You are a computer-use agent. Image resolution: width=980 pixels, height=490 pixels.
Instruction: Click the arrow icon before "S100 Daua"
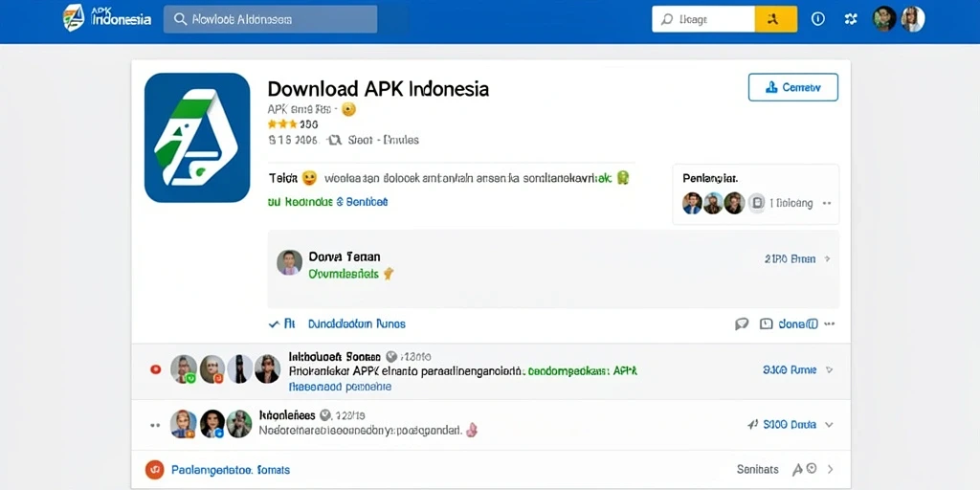(x=753, y=424)
